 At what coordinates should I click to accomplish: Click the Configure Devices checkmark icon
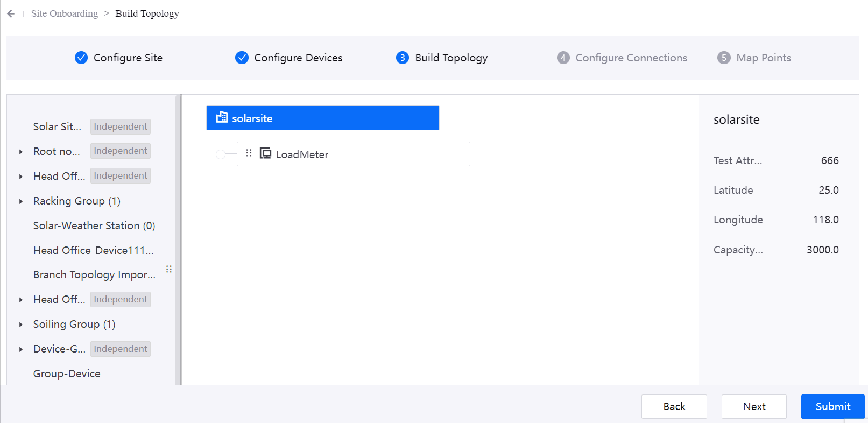point(242,58)
